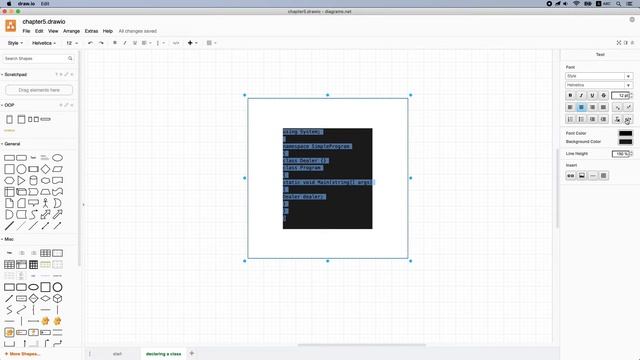The width and height of the screenshot is (640, 360).
Task: Click the Bold icon in the toolbar
Action: click(115, 43)
